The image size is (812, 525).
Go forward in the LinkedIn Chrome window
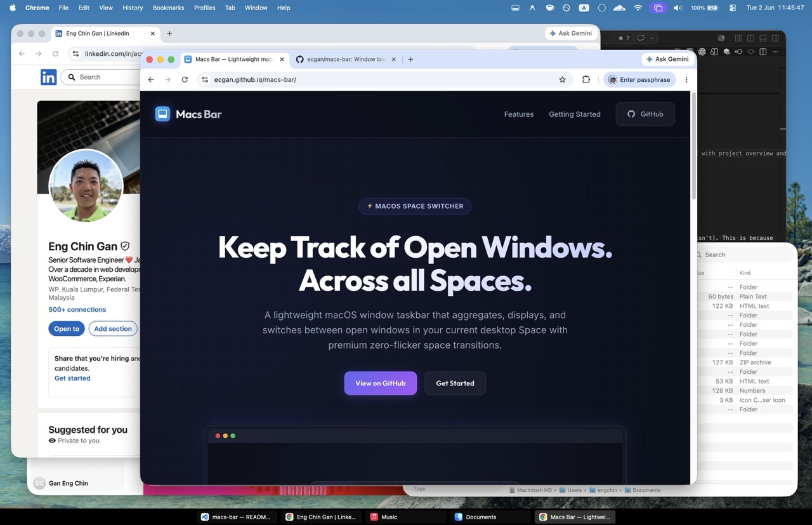pos(39,53)
